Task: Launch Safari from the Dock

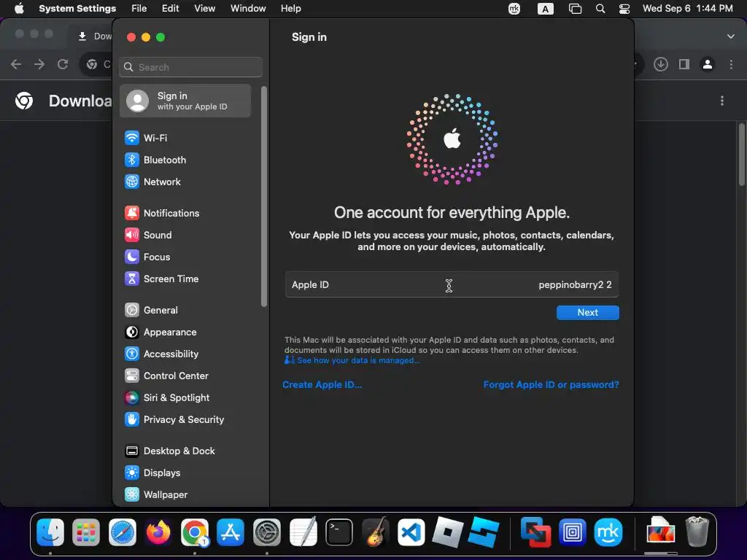Action: coord(123,532)
